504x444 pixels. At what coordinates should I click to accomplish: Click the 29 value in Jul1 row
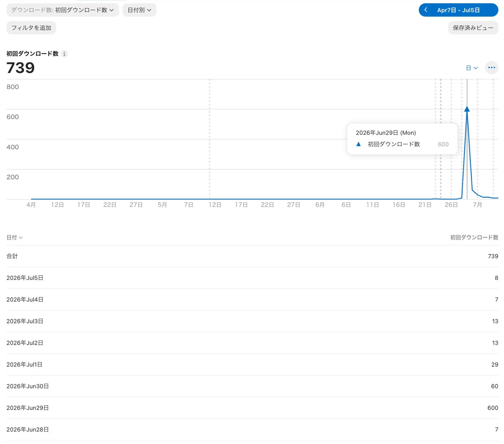[x=494, y=365]
